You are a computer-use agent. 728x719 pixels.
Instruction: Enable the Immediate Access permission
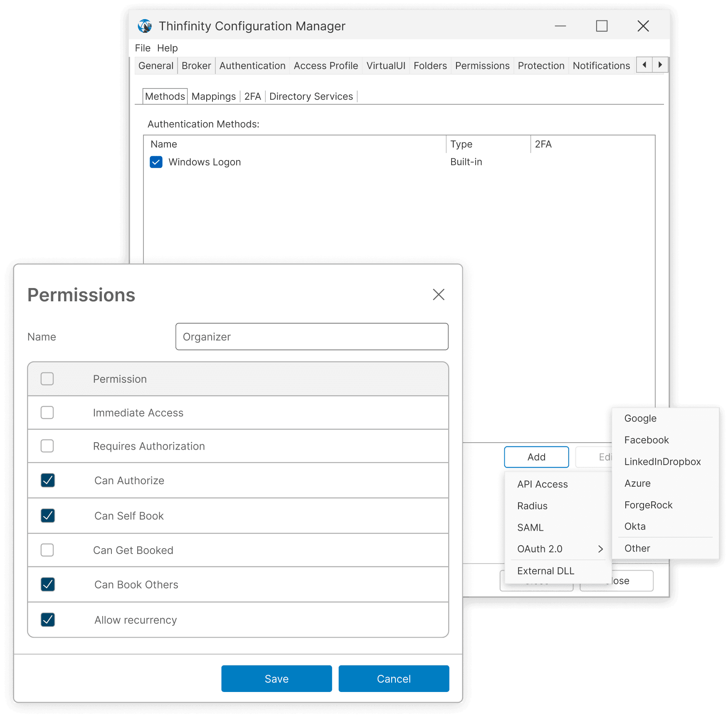(47, 412)
